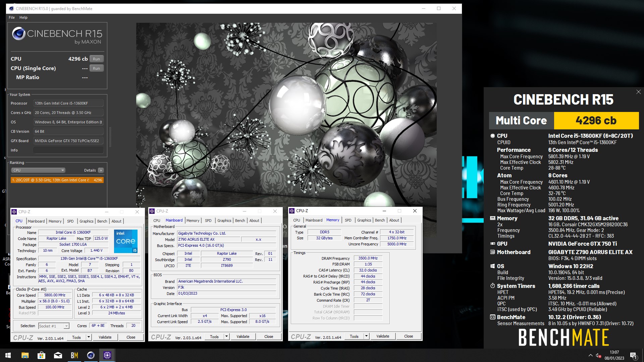The image size is (644, 362).
Task: Click the Z790 AORUS ELITE AX model field
Action: coord(209,239)
